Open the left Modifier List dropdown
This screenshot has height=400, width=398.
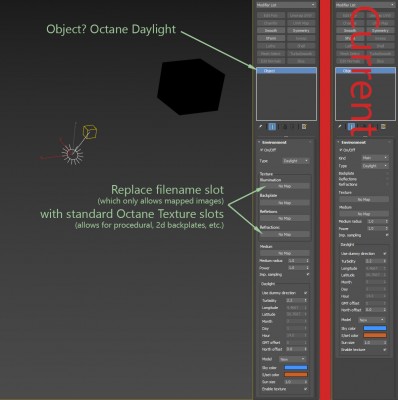(x=286, y=5)
